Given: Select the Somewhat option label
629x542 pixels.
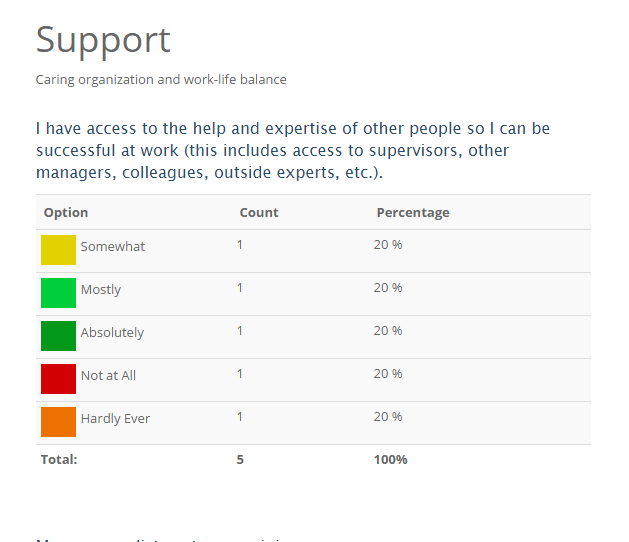Looking at the screenshot, I should (x=113, y=247).
